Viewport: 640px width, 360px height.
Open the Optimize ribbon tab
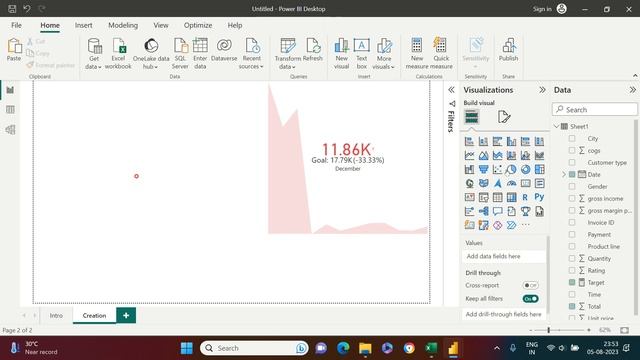pyautogui.click(x=198, y=25)
